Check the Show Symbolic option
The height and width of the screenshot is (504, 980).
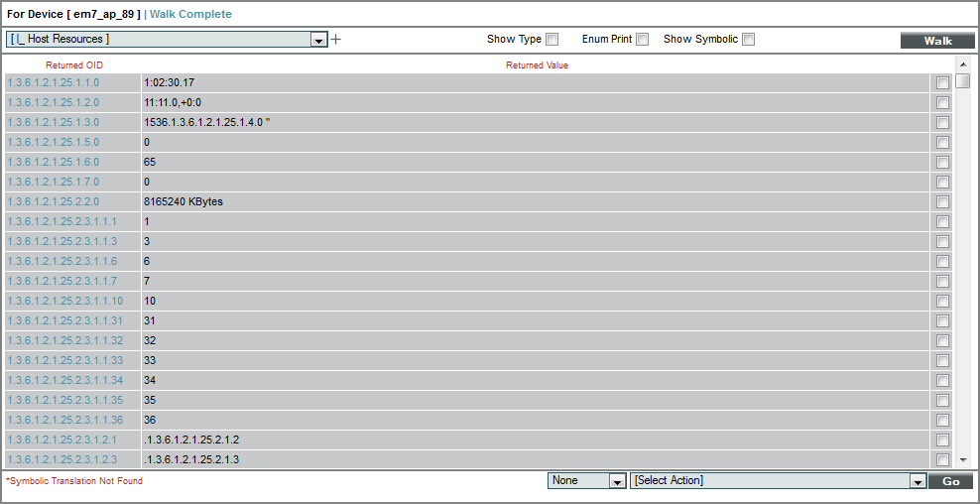tap(749, 40)
